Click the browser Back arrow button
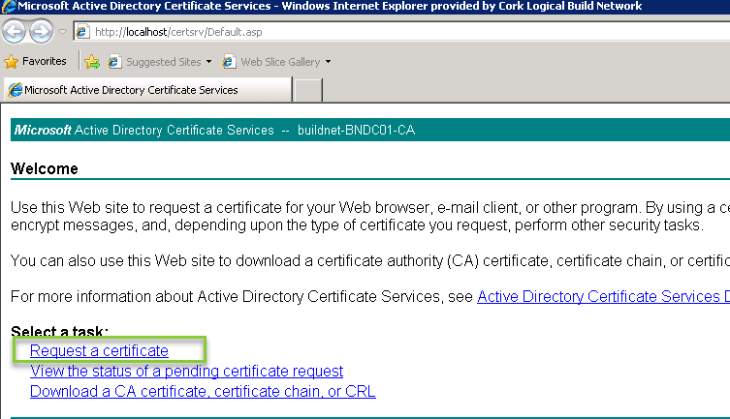Screen dimensions: 730x419 click(x=15, y=32)
